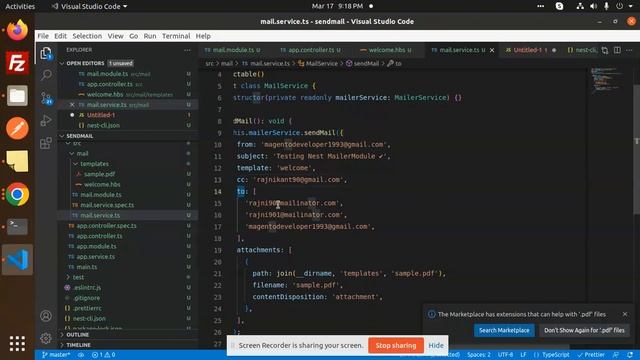Click Activities in the top bar

(x=20, y=7)
